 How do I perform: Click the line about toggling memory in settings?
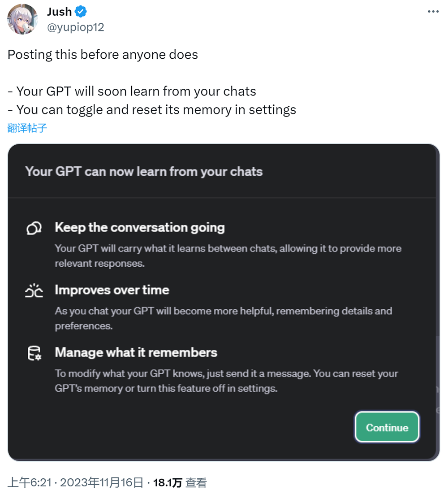tap(152, 109)
